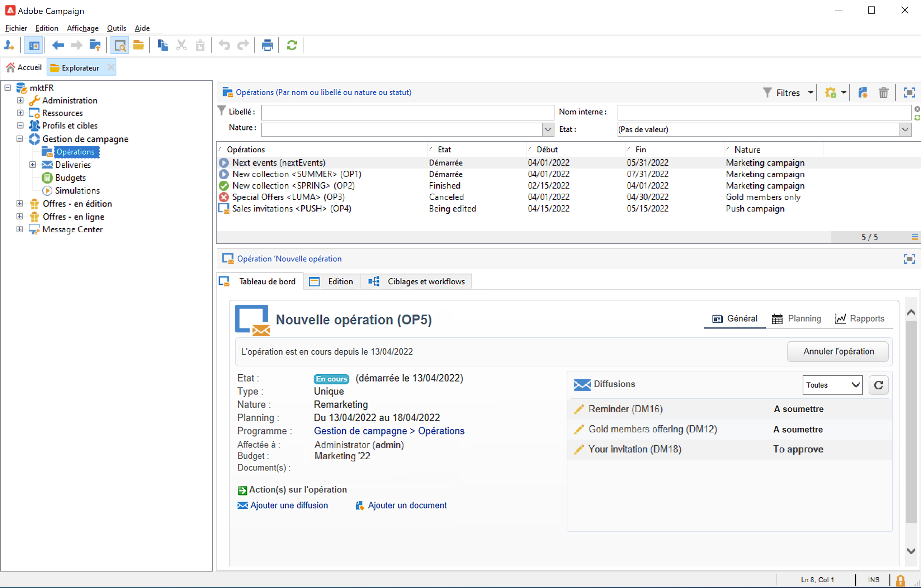Click the Ajouter une diffusion link
The image size is (921, 588).
pos(289,505)
